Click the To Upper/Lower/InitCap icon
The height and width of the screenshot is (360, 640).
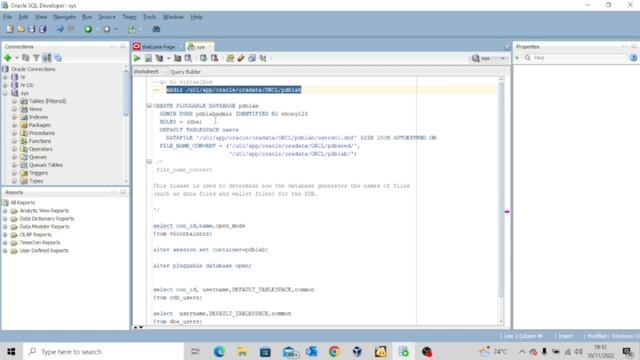pyautogui.click(x=263, y=58)
